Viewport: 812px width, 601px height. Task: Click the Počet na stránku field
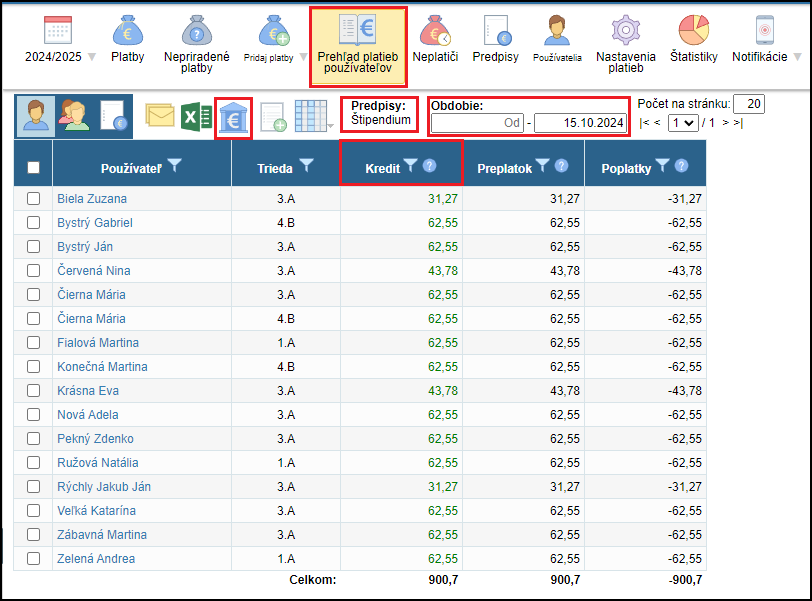[749, 104]
